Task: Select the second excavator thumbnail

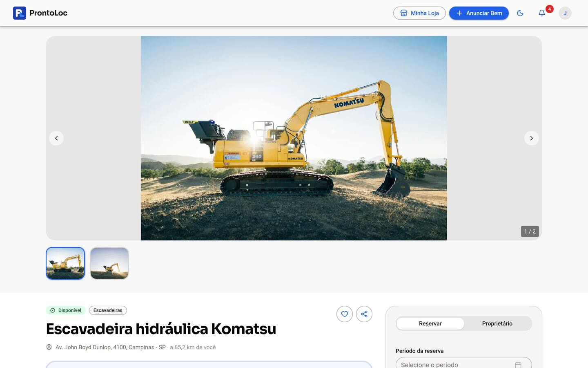Action: (109, 263)
